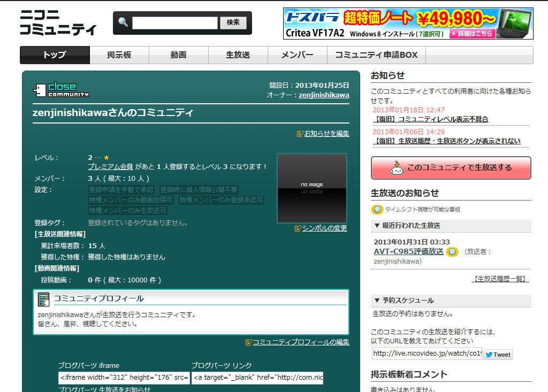This screenshot has height=392, width=548.
Task: Open 【生放送履歴一覧】 link
Action: (500, 279)
